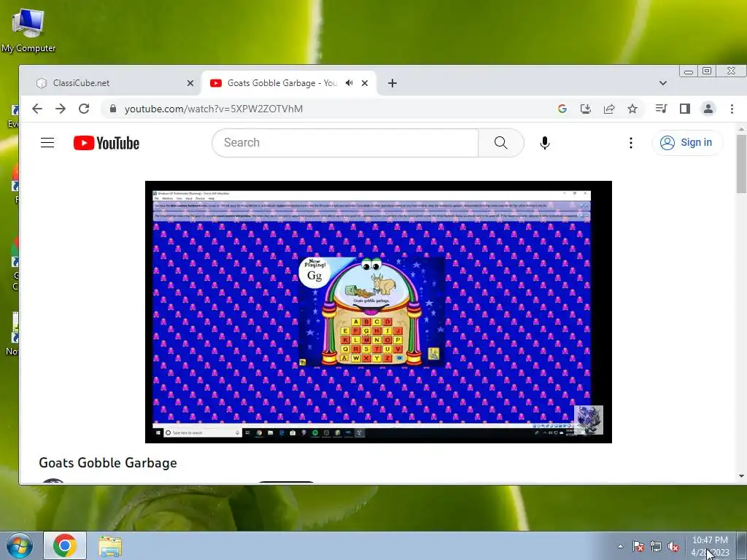747x560 pixels.
Task: Start voice search with microphone icon
Action: tap(544, 142)
